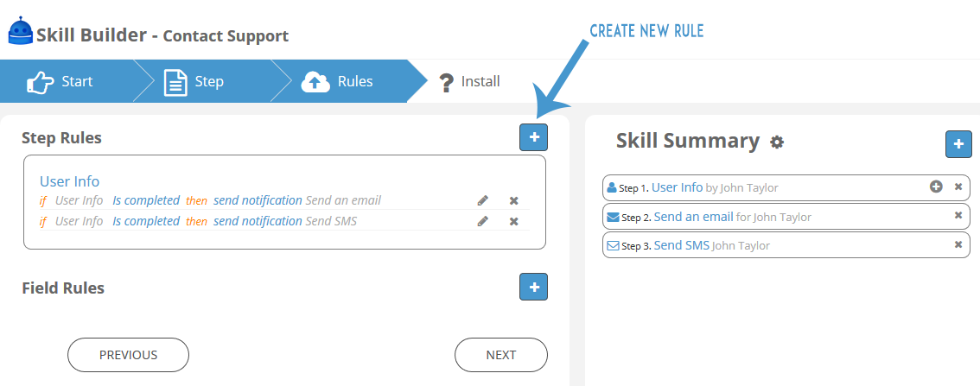The width and height of the screenshot is (980, 386).
Task: Add a step in Skill Summary
Action: (958, 144)
